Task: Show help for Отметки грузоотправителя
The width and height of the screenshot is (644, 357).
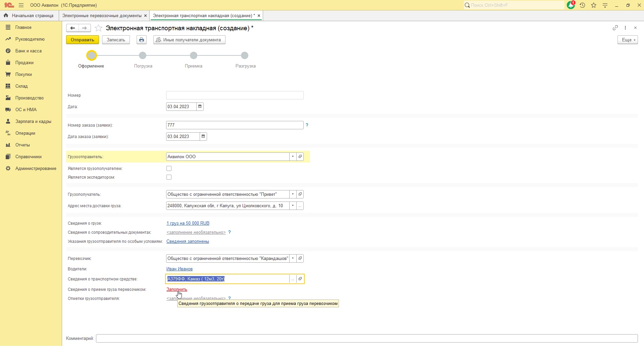Action: (x=230, y=298)
